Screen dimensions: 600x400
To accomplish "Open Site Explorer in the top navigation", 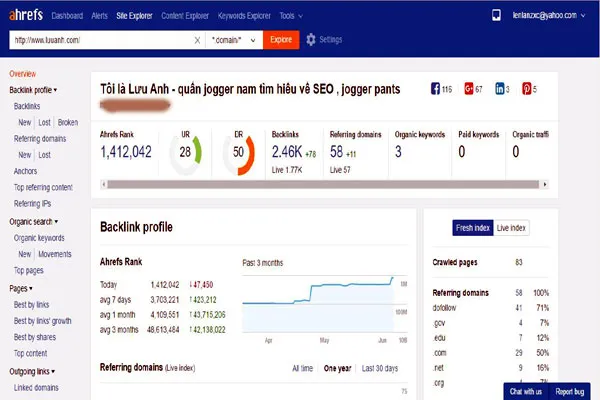I will (134, 16).
